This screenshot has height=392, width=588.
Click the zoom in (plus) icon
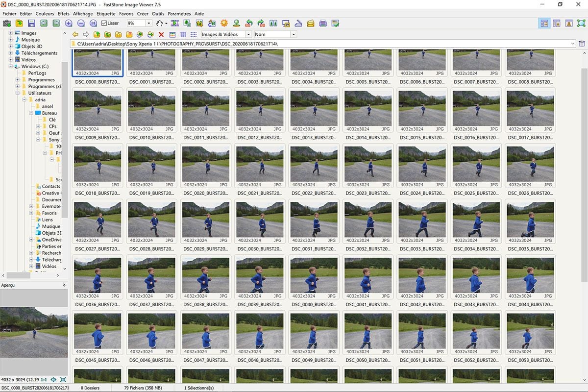pos(69,23)
